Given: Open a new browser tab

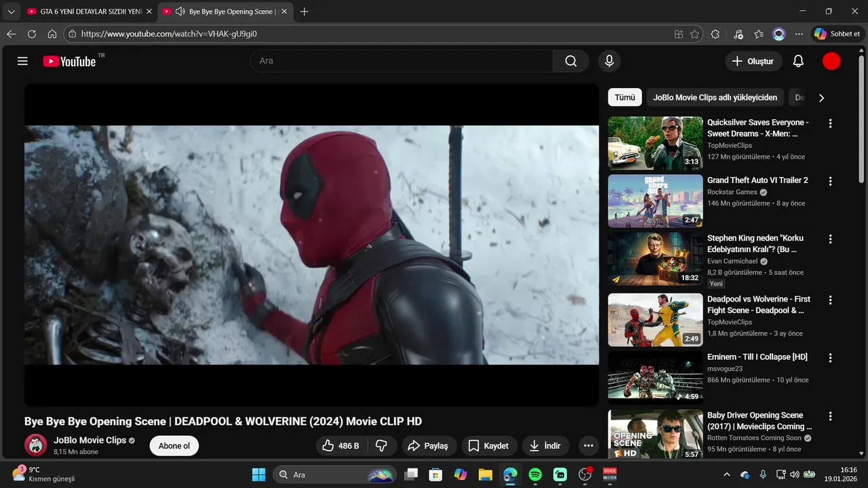Looking at the screenshot, I should pyautogui.click(x=304, y=12).
